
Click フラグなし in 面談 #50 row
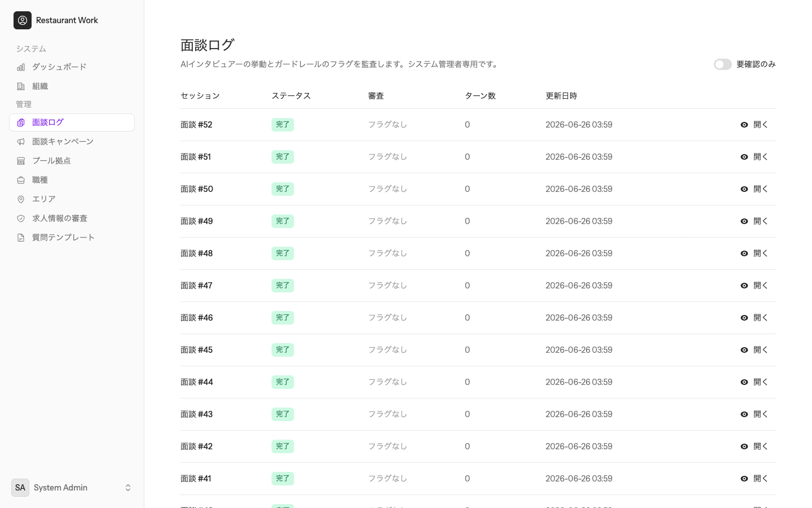click(x=388, y=189)
